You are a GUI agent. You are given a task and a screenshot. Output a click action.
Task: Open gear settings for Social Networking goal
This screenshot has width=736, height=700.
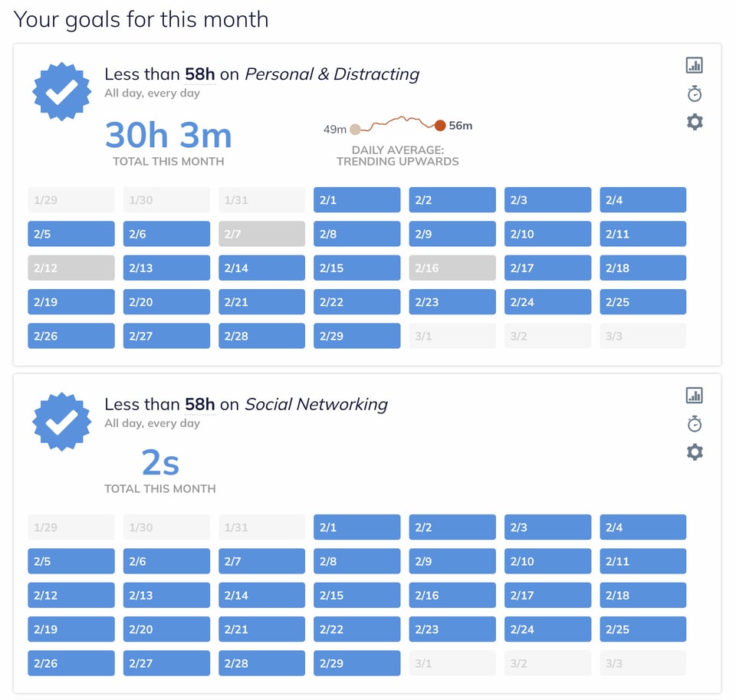pyautogui.click(x=694, y=452)
